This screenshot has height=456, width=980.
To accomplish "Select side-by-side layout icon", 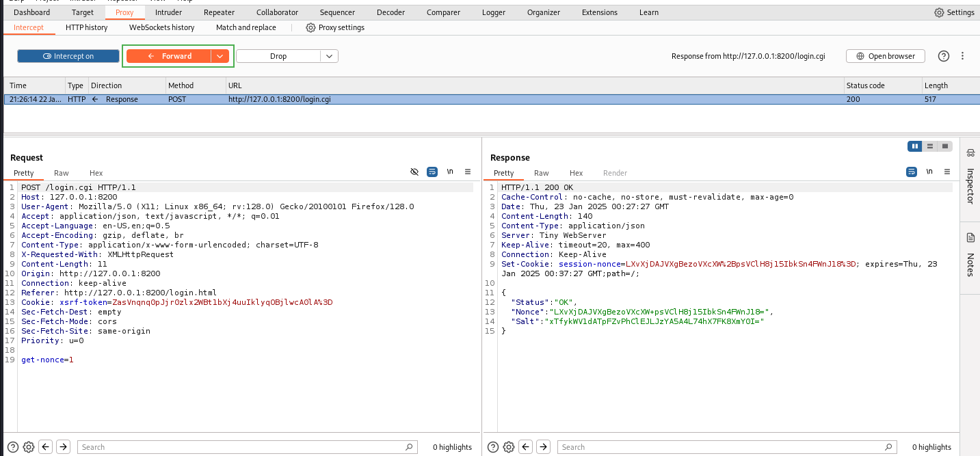I will [x=914, y=146].
